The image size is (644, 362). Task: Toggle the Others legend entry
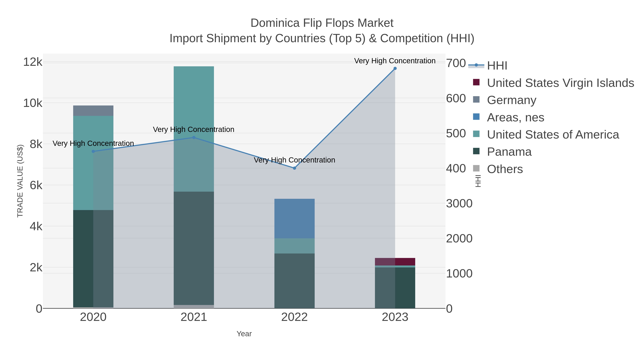point(498,169)
